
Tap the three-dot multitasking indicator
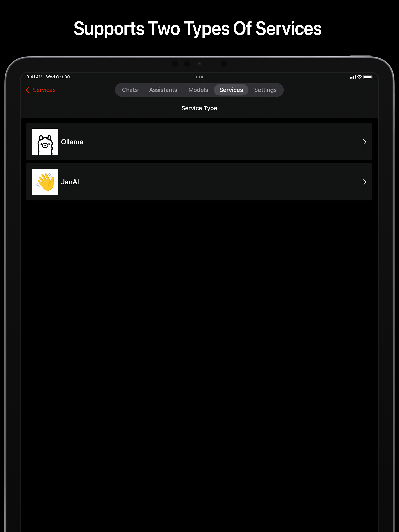(x=199, y=77)
